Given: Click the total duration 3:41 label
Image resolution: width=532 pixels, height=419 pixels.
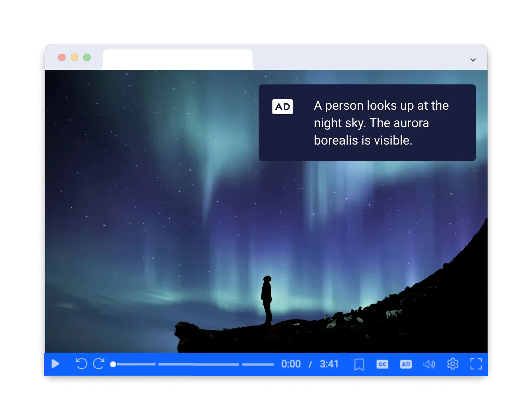Looking at the screenshot, I should 329,364.
